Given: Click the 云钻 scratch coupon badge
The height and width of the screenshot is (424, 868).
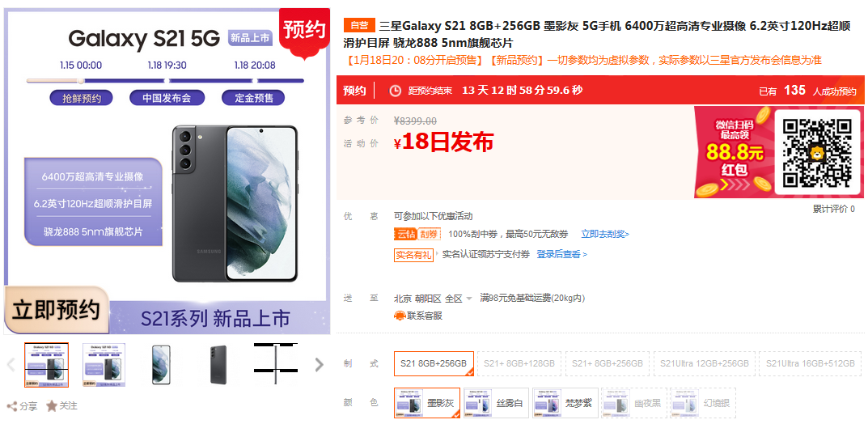Looking at the screenshot, I should pos(417,234).
